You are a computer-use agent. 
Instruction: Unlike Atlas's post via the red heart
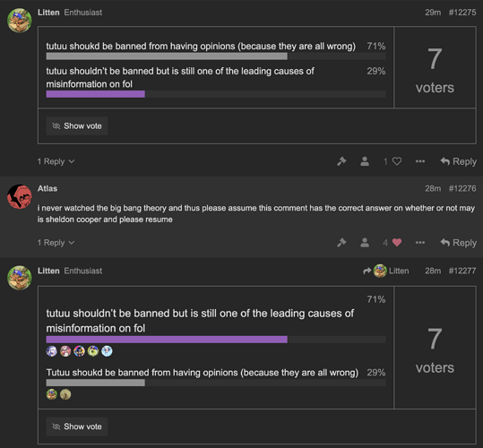[397, 243]
